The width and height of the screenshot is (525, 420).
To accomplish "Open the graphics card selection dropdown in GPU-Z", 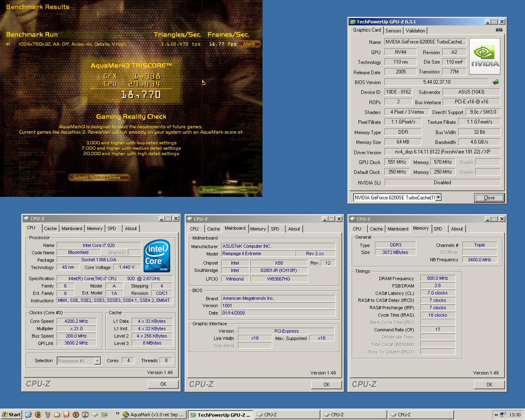I will point(438,198).
